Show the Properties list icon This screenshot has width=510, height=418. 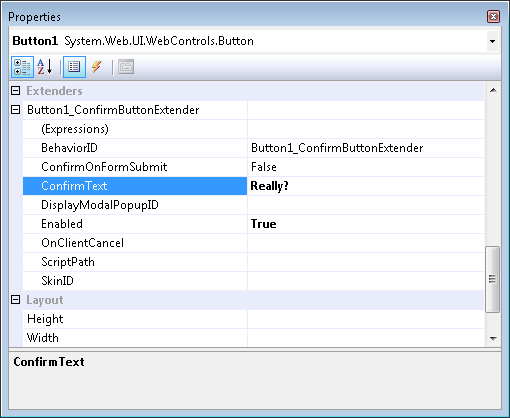tap(74, 67)
